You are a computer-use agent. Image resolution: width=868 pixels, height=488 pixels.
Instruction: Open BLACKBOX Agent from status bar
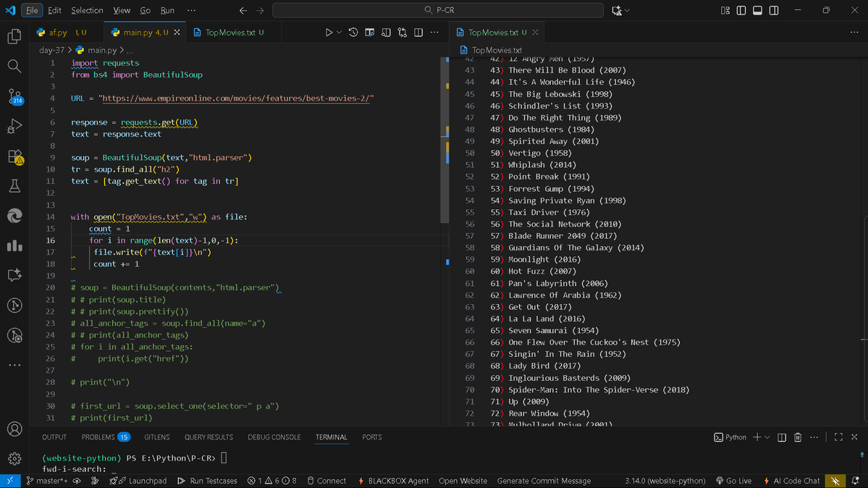coord(394,481)
